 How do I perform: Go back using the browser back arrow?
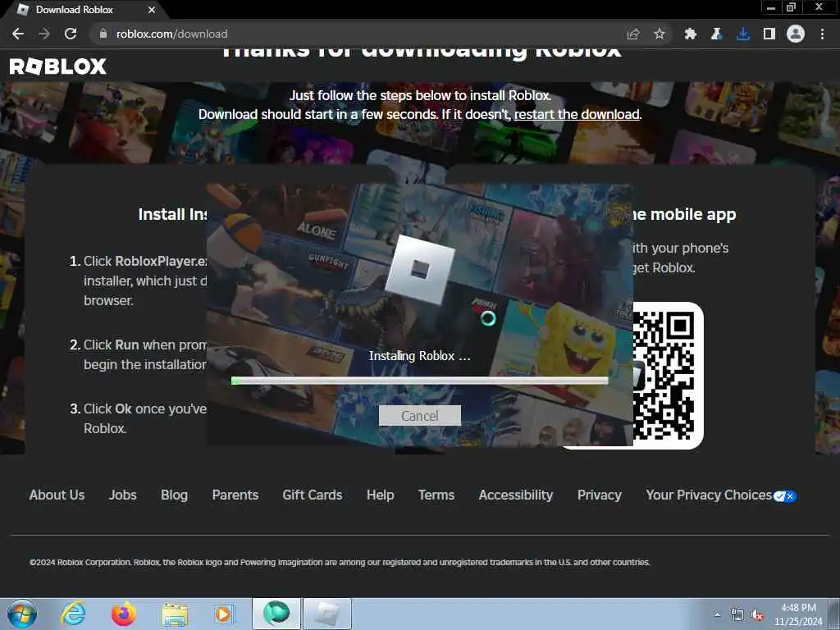(x=18, y=34)
